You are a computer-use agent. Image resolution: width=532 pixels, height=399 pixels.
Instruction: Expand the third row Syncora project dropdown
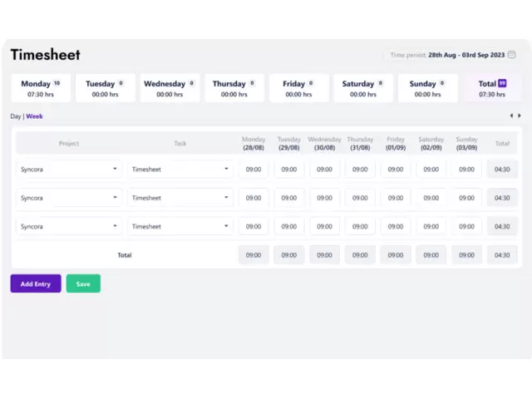click(x=69, y=226)
